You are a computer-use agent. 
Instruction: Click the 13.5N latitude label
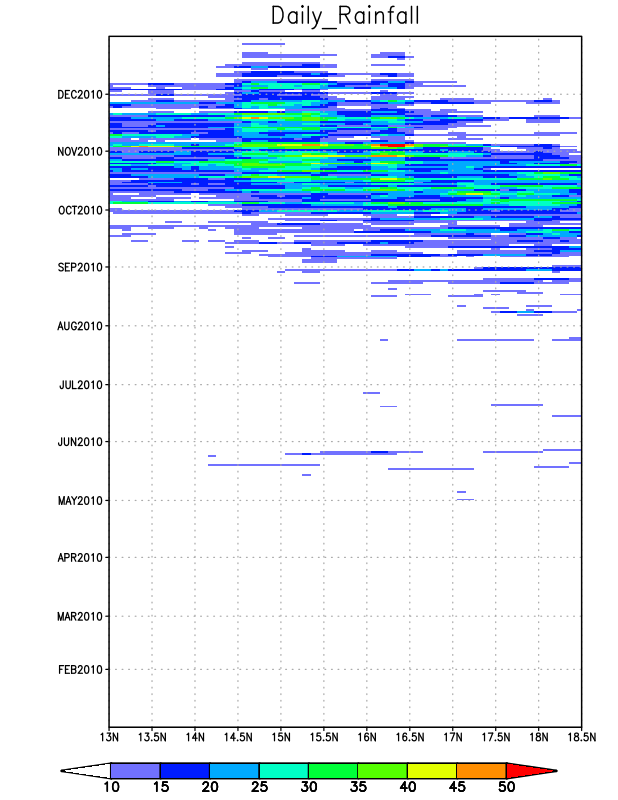(x=152, y=737)
